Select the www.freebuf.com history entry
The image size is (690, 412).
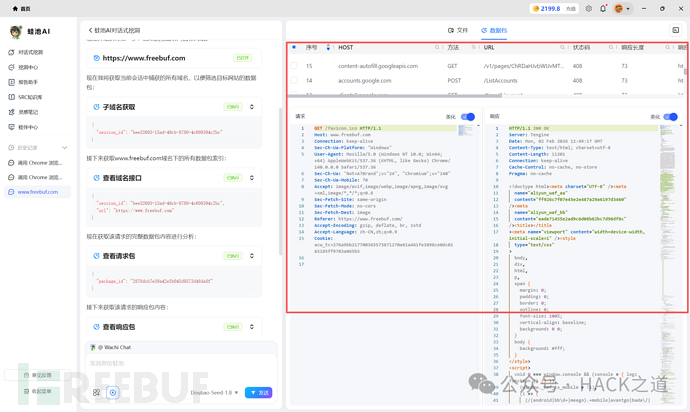point(37,192)
